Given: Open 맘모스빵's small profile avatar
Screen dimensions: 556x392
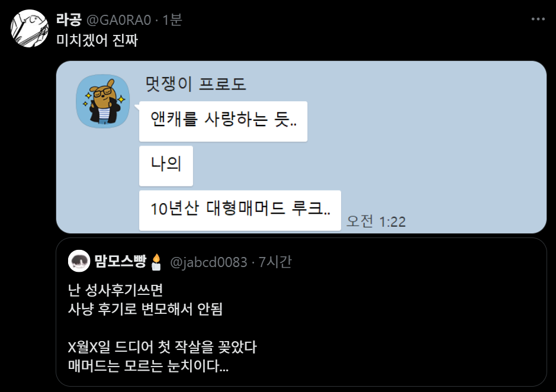Looking at the screenshot, I should [x=79, y=261].
